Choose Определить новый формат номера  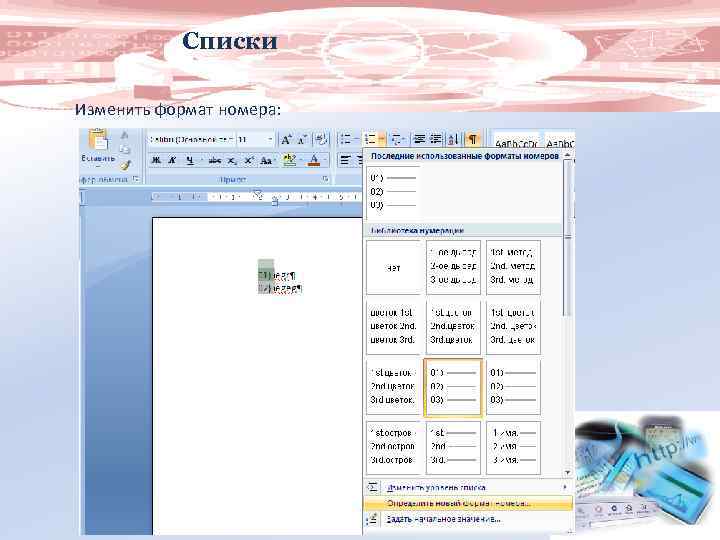[x=468, y=503]
